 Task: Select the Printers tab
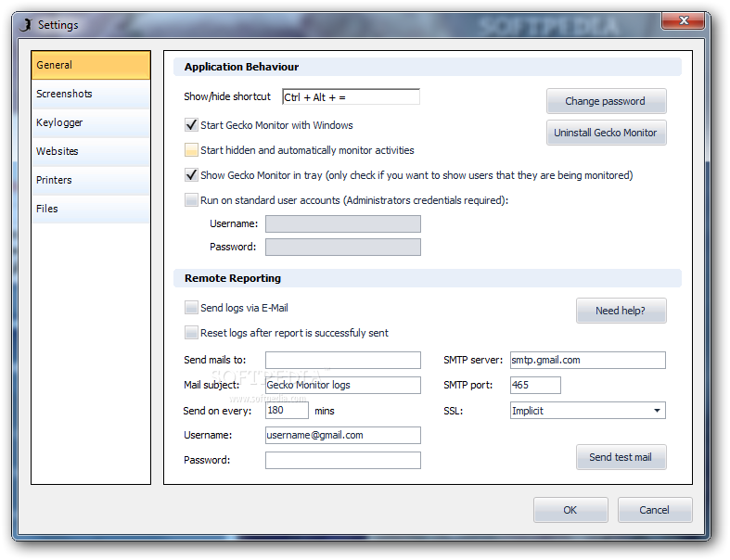point(91,181)
